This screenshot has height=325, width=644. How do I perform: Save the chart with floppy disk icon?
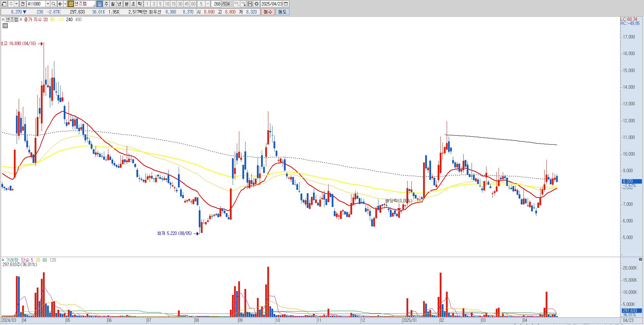(250, 4)
